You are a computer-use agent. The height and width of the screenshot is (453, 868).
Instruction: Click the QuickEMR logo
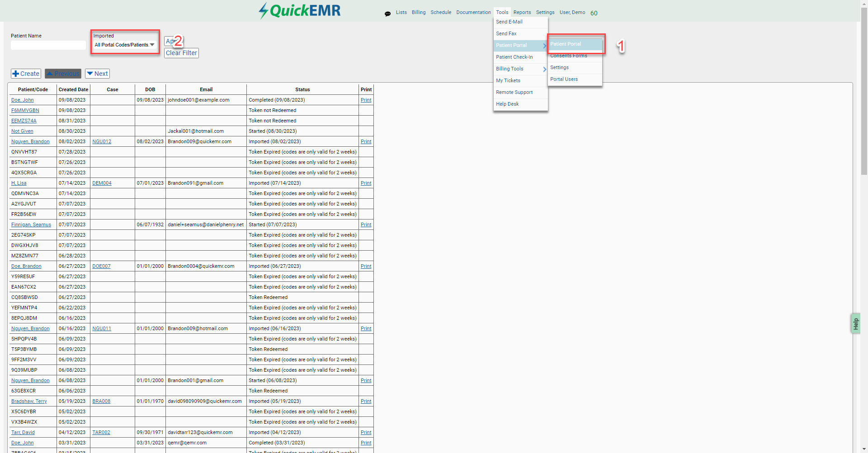300,10
